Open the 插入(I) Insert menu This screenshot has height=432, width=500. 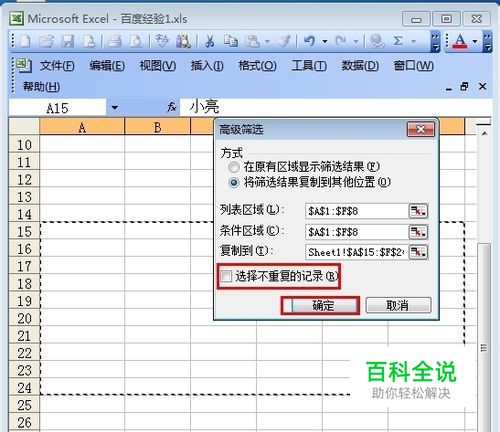pos(207,65)
